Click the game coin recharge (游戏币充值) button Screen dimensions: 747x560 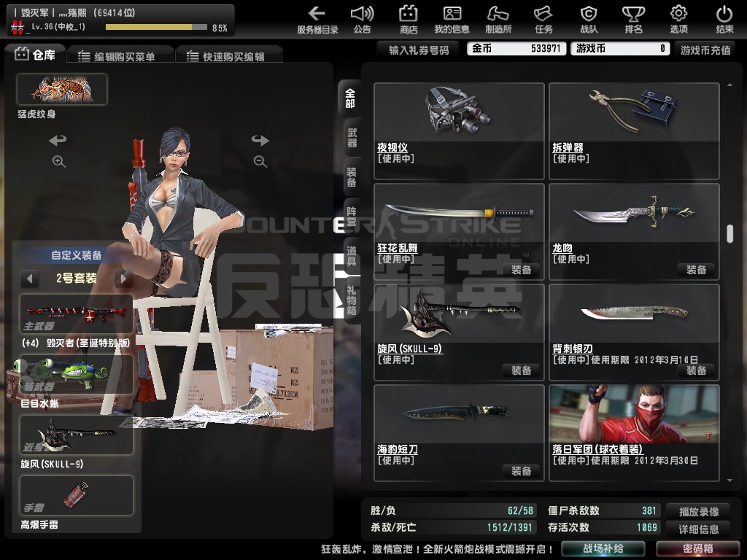(x=705, y=50)
